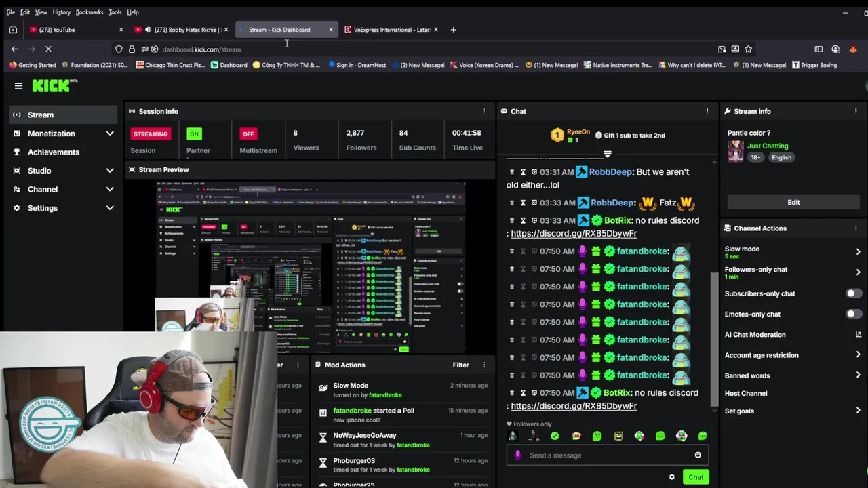Click Gift 1 sub to take 2nd
The height and width of the screenshot is (488, 868).
pos(630,135)
